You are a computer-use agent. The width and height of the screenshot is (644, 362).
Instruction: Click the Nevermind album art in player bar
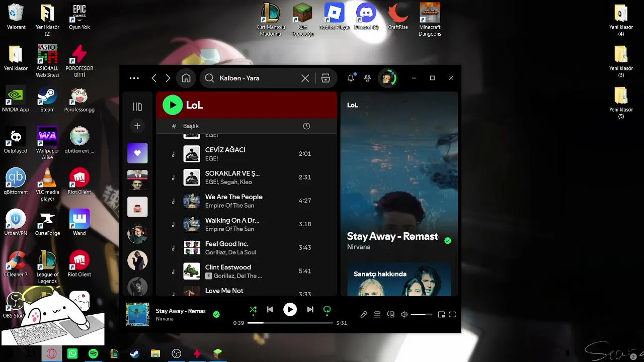pyautogui.click(x=137, y=314)
